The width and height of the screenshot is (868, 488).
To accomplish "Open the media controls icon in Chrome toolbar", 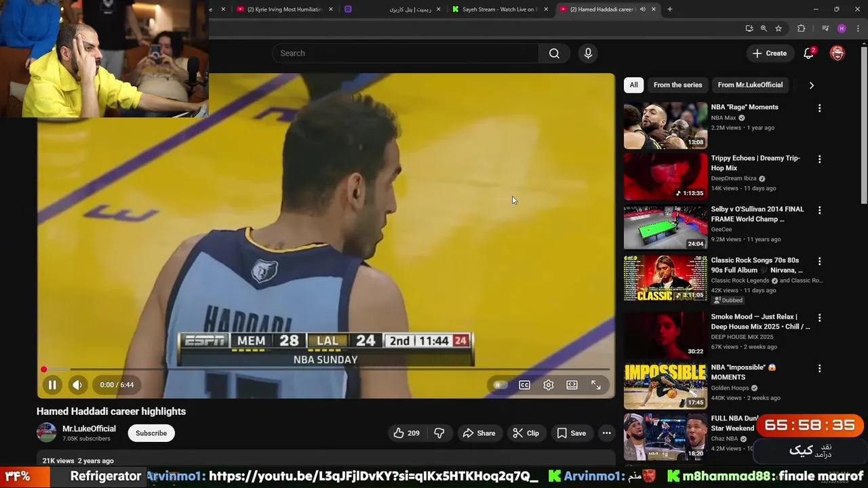I will 825,28.
